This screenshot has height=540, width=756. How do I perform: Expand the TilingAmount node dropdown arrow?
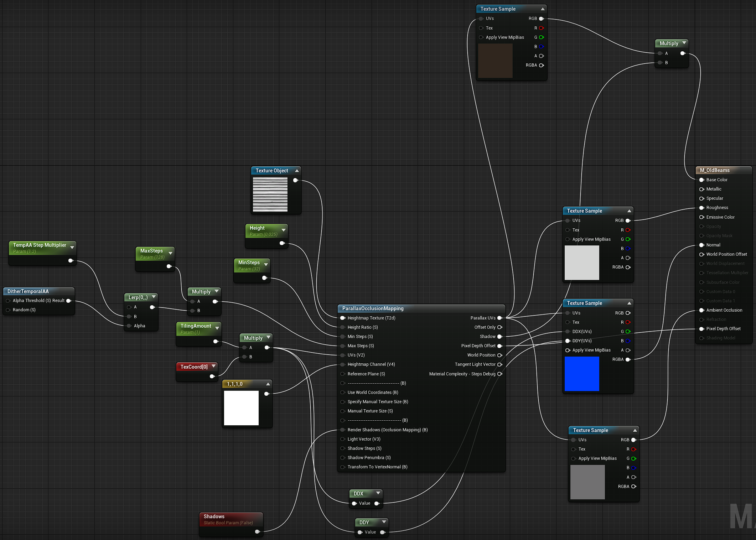[217, 328]
